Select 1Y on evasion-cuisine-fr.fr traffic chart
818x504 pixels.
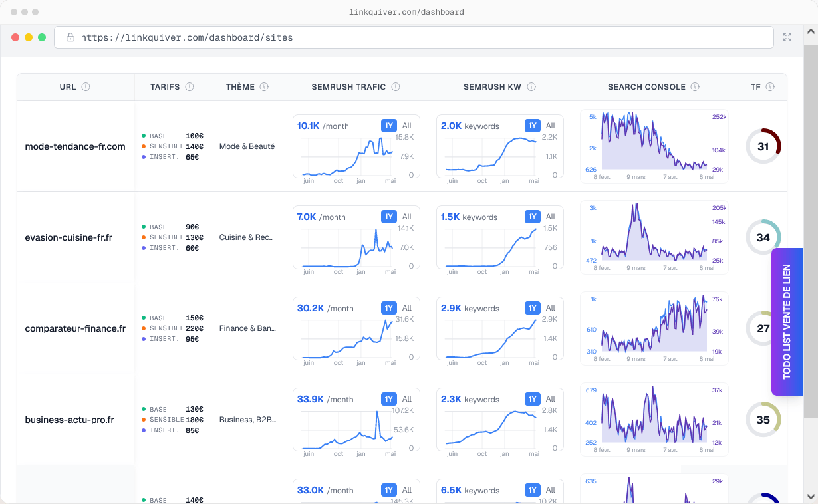click(389, 217)
